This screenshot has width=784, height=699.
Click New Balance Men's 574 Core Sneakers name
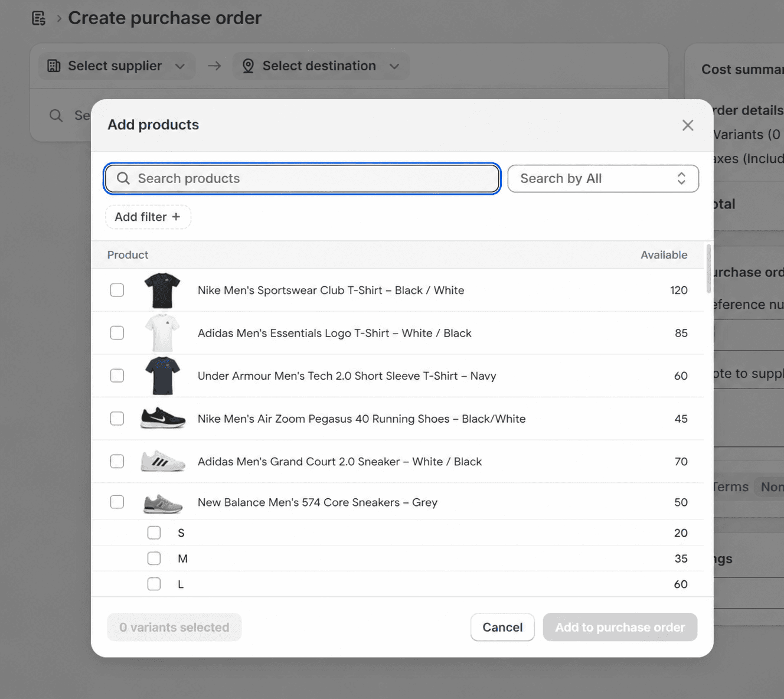[318, 502]
